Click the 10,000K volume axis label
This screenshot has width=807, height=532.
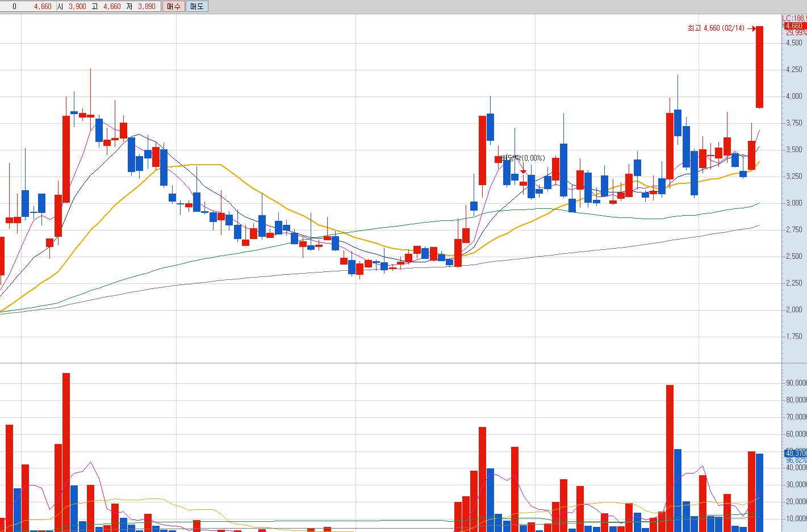pyautogui.click(x=796, y=518)
